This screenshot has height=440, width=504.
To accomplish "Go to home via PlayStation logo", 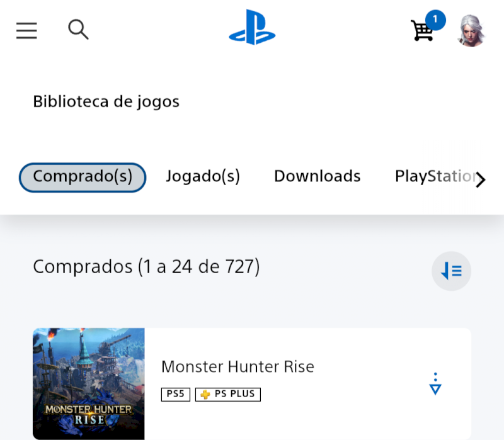I will (x=252, y=28).
